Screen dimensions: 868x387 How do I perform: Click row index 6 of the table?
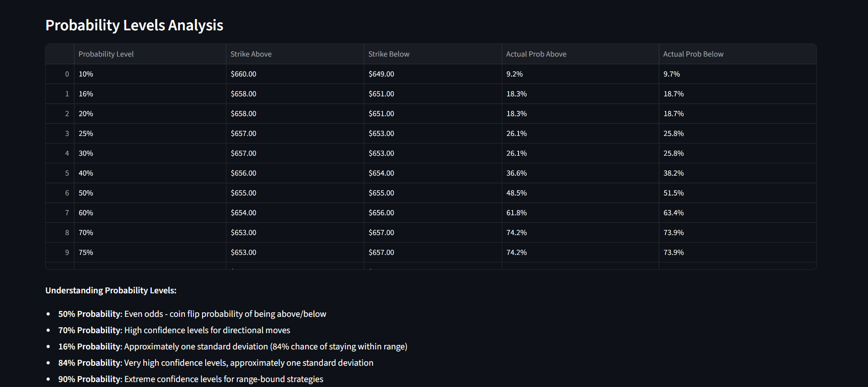tap(67, 193)
